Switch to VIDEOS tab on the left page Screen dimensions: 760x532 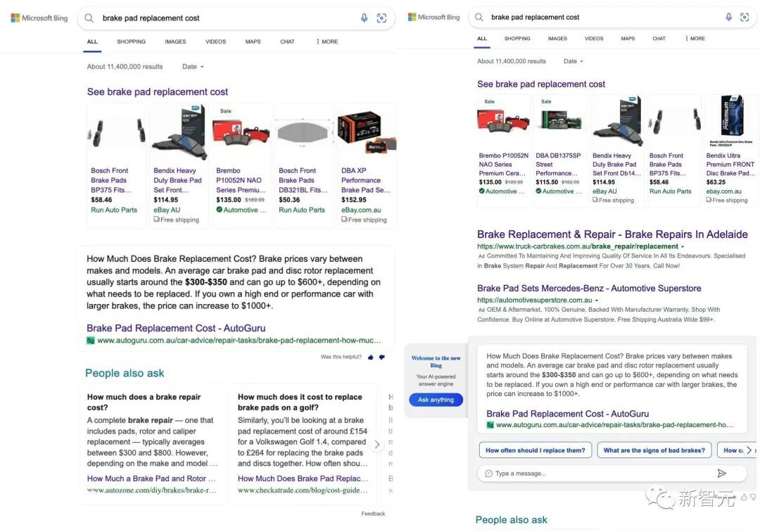216,42
